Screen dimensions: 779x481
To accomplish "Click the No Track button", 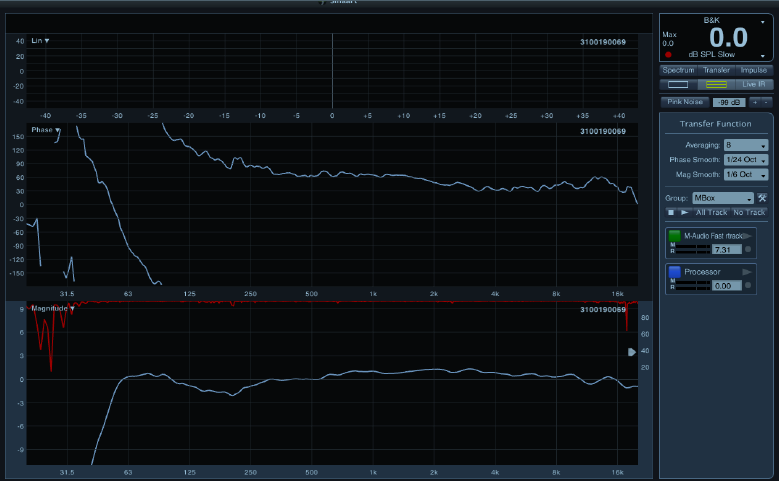I will click(x=749, y=212).
